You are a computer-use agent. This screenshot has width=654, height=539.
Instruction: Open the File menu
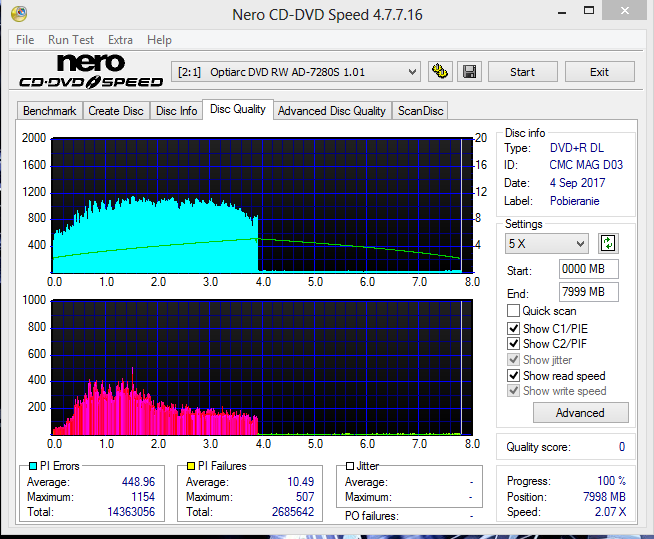pos(25,40)
